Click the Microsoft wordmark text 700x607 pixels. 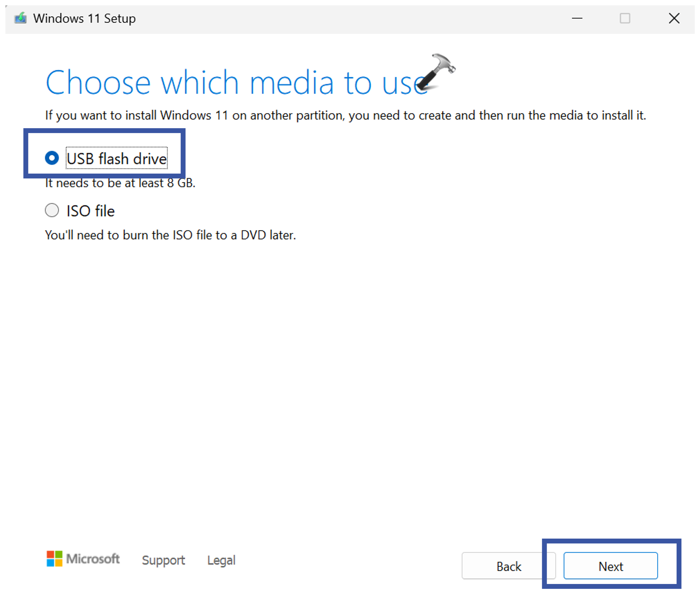tap(93, 559)
